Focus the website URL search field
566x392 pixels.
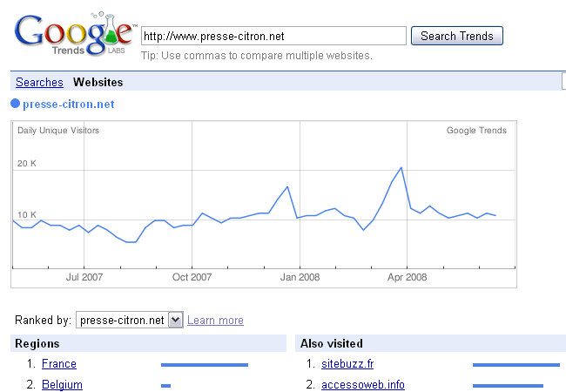[273, 36]
